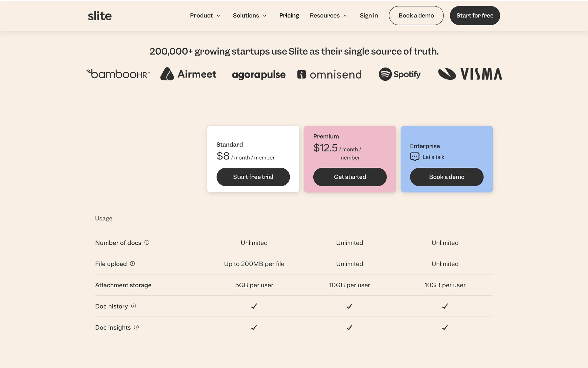Expand the Product dropdown menu
Screen dimensions: 588x368
[205, 16]
